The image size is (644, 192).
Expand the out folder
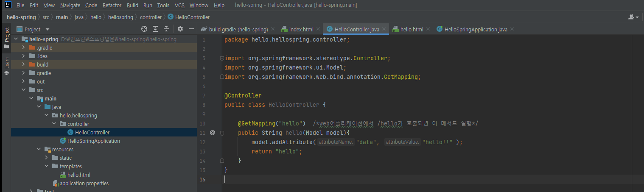point(24,81)
